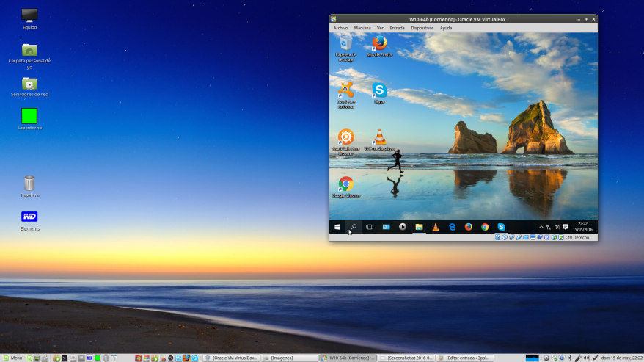Image resolution: width=644 pixels, height=362 pixels.
Task: Open the WD Elements drive icon
Action: [29, 220]
